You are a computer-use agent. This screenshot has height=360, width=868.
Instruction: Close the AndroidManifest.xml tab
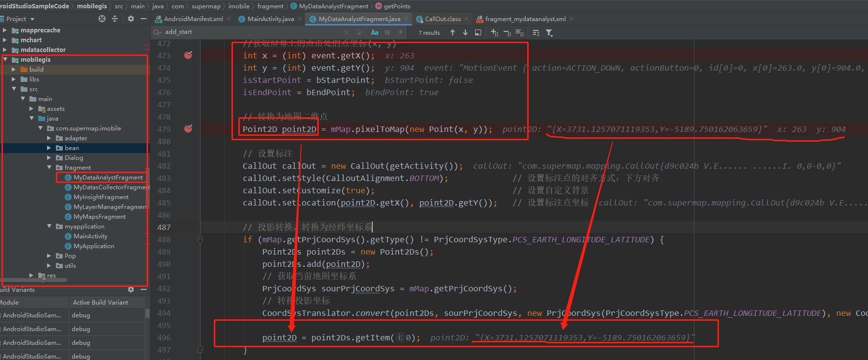229,19
